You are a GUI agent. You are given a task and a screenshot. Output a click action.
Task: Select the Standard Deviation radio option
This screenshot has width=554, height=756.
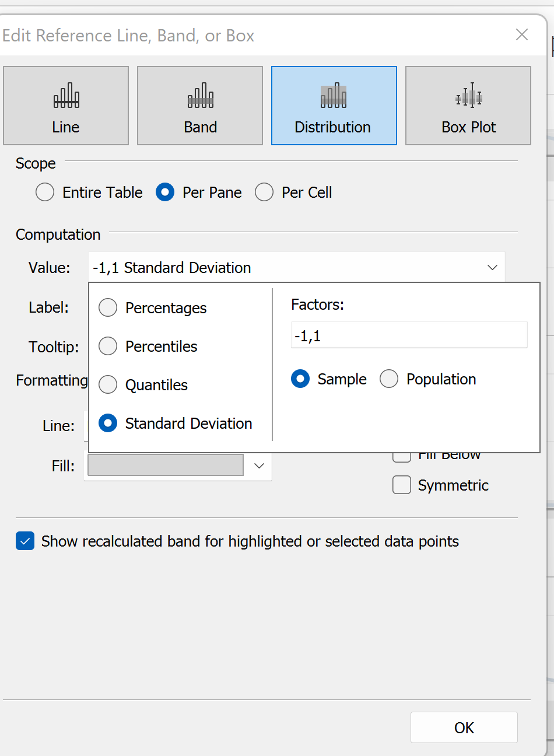coord(108,423)
